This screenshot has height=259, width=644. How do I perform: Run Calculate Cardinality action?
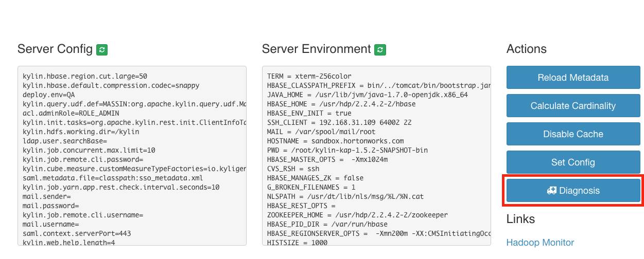pyautogui.click(x=573, y=106)
